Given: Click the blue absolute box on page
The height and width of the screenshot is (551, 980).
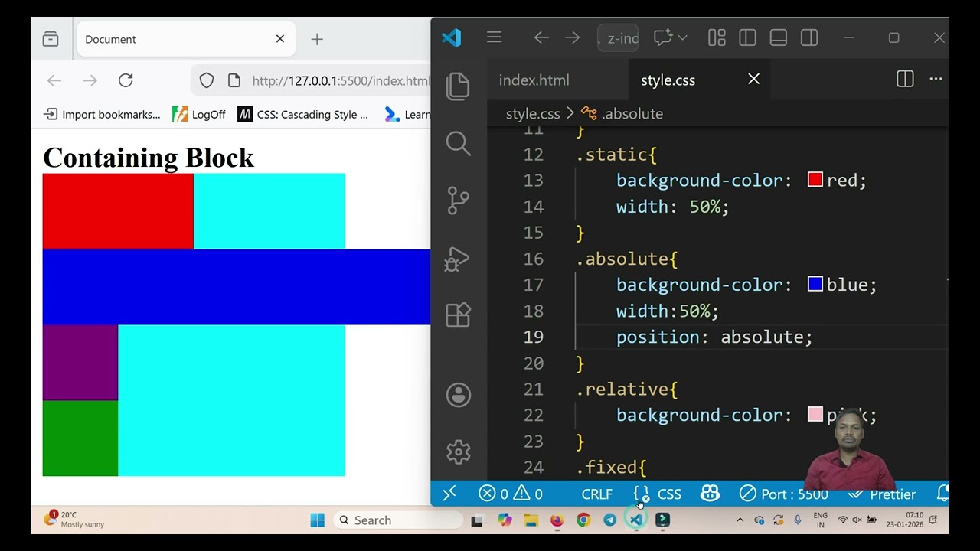Looking at the screenshot, I should point(237,287).
